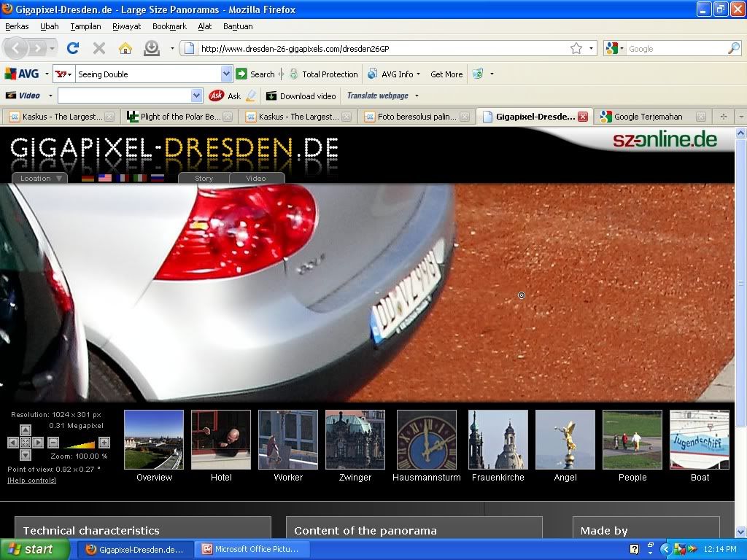Open the Video tab on the page

click(256, 178)
